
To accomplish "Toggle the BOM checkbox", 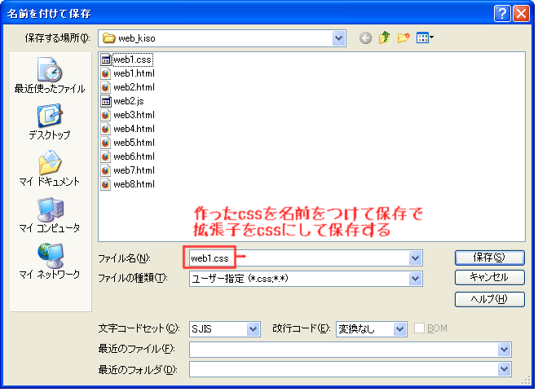I will coord(419,328).
